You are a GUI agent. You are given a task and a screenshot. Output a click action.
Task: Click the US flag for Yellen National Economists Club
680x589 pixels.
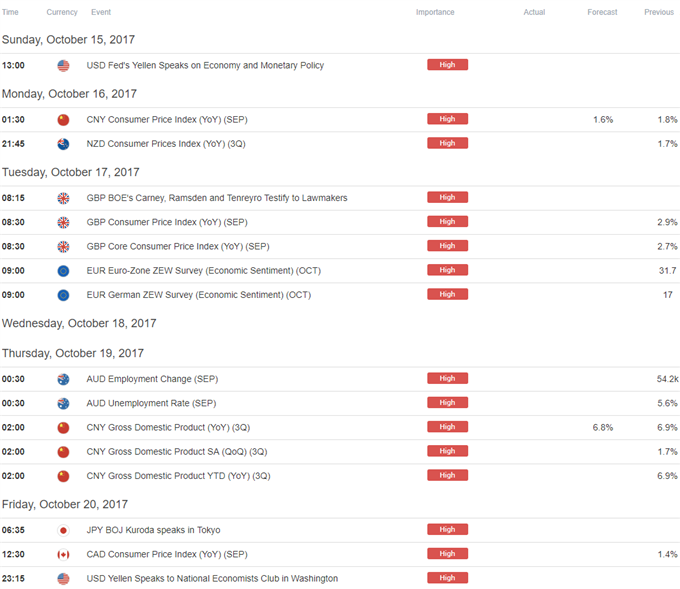[63, 579]
